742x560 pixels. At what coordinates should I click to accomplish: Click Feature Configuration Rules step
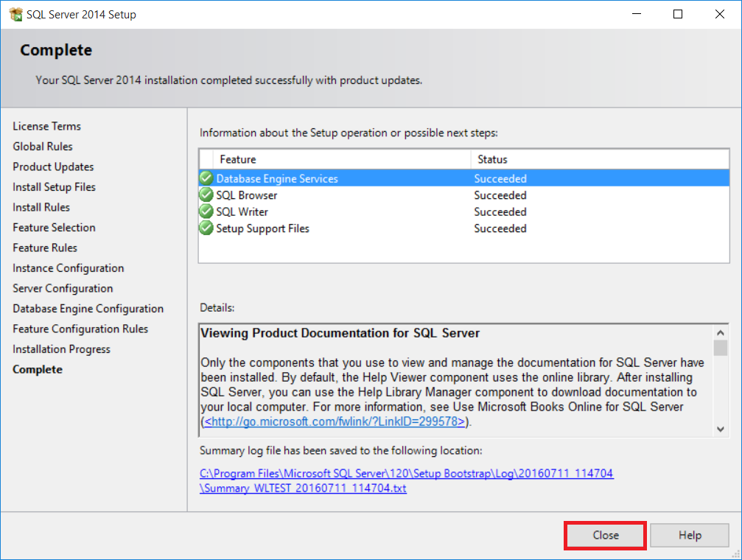coord(80,329)
